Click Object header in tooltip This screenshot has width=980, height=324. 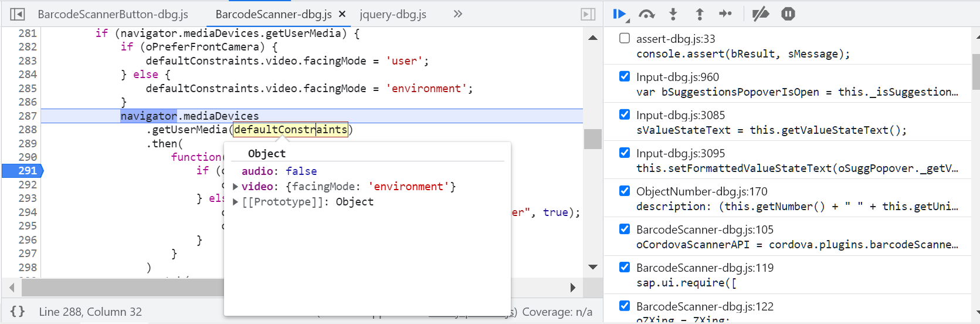[x=267, y=154]
